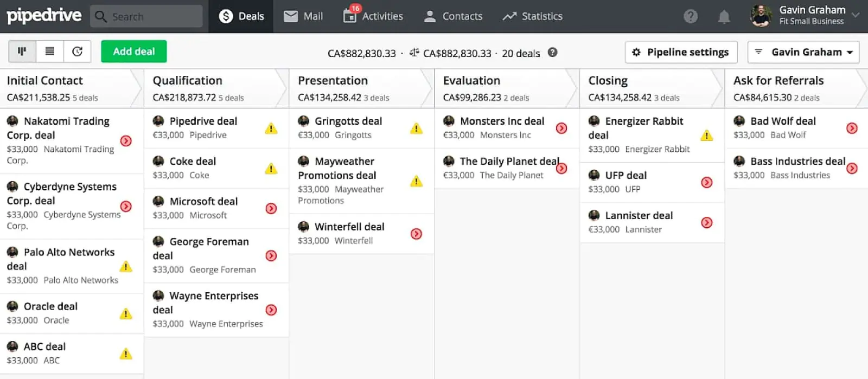This screenshot has height=379, width=868.
Task: Click red overdue icon on Monsters Inc deal
Action: pyautogui.click(x=562, y=129)
